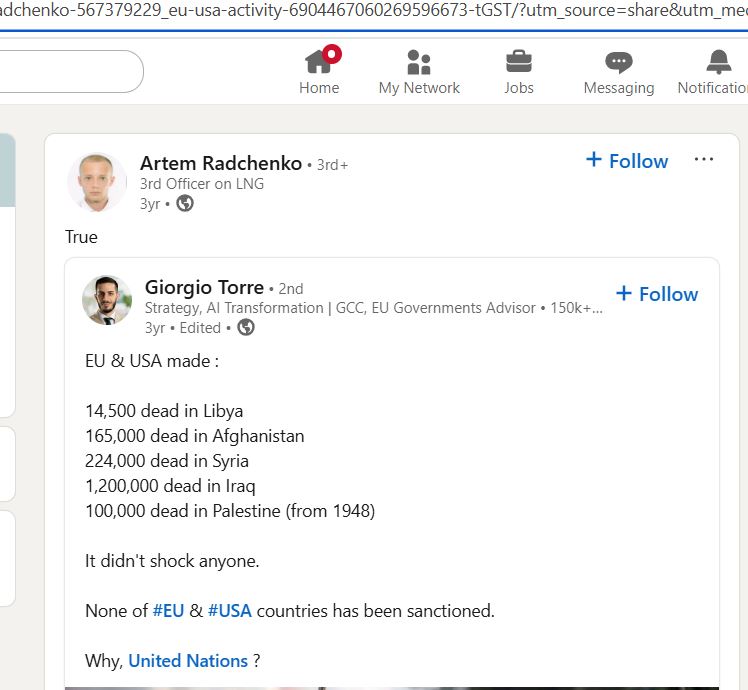Open Artem Radchenko's name link
Image resolution: width=748 pixels, height=690 pixels.
(x=221, y=163)
